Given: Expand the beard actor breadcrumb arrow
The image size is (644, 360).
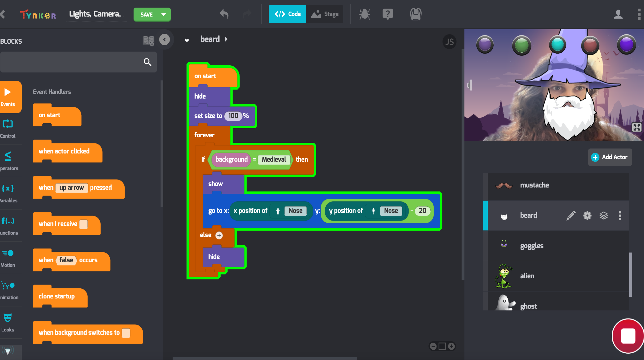Looking at the screenshot, I should coord(226,39).
